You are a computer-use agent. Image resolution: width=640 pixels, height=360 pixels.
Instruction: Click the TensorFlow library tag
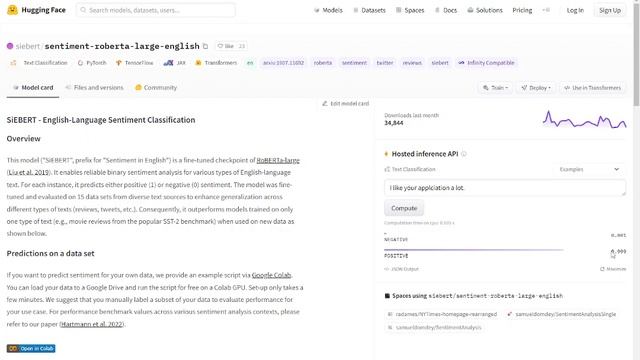(134, 63)
